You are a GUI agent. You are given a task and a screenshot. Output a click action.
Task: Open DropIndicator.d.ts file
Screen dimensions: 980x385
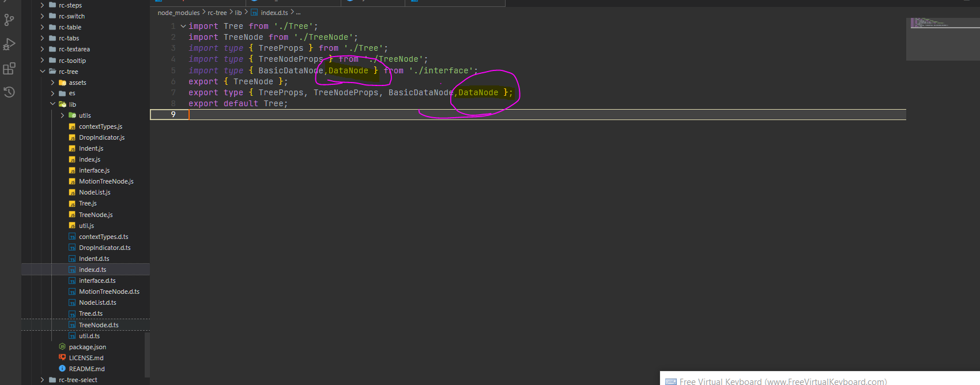click(105, 248)
